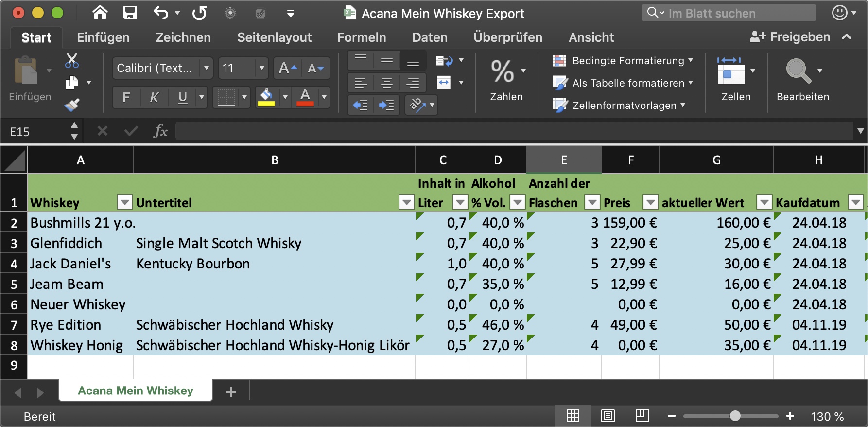This screenshot has width=868, height=427.
Task: Click the wrap text icon
Action: (444, 60)
